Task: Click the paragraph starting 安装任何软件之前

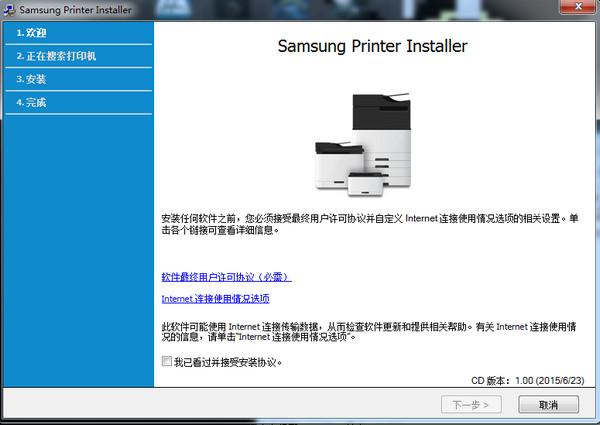Action: tap(370, 224)
